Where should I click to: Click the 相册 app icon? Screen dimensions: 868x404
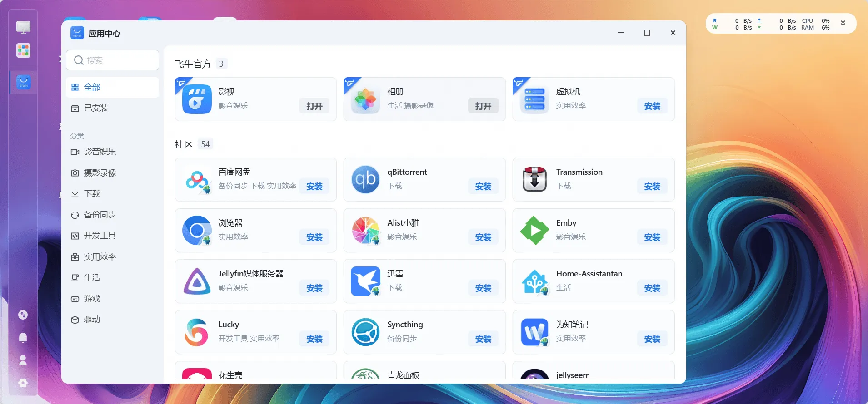point(366,99)
